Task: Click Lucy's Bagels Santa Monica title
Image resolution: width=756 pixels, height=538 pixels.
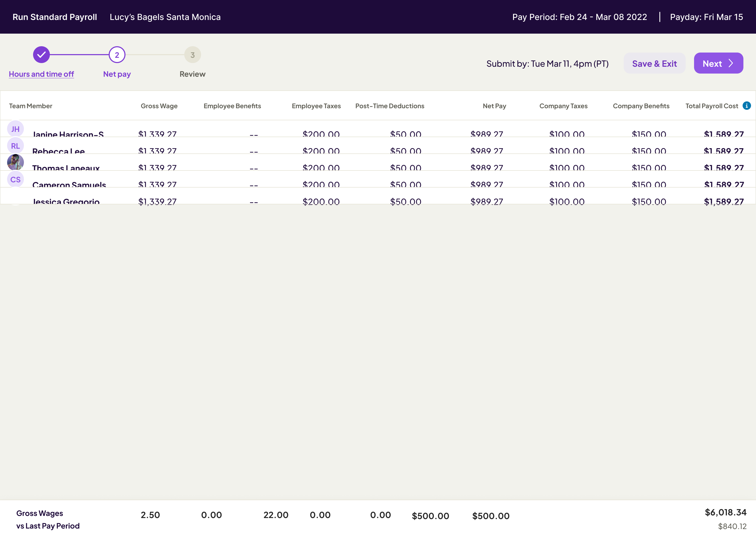Action: (x=165, y=17)
